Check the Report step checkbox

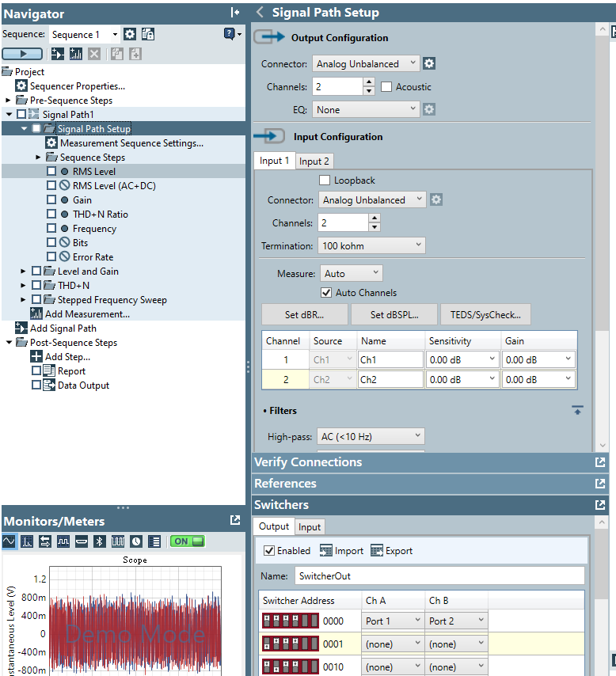pyautogui.click(x=36, y=370)
